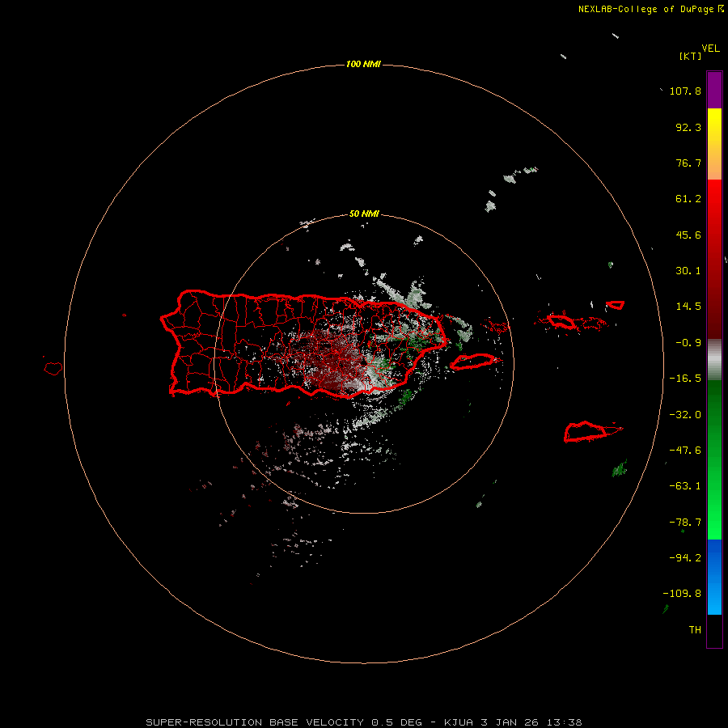Click the NEXLAB-College of DuPage header text
The width and height of the screenshot is (728, 728).
tap(651, 9)
